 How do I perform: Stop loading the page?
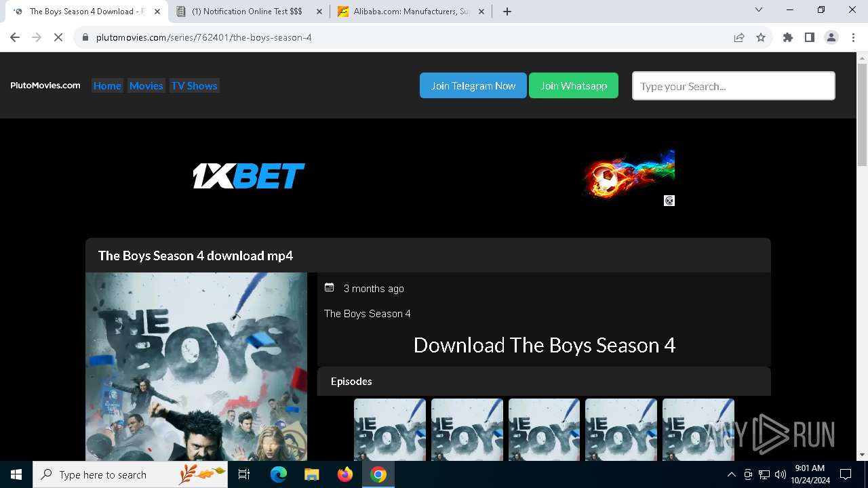click(x=58, y=37)
